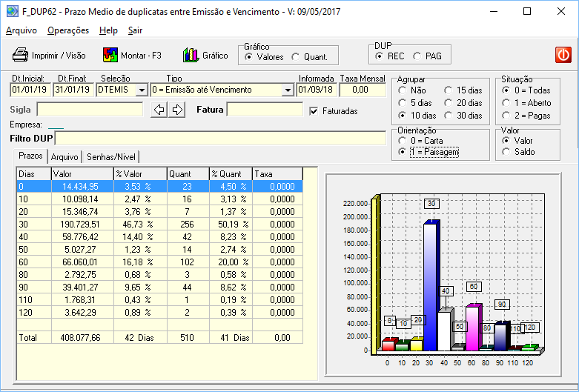
Task: Select the Valores chart radio button
Action: click(x=248, y=57)
